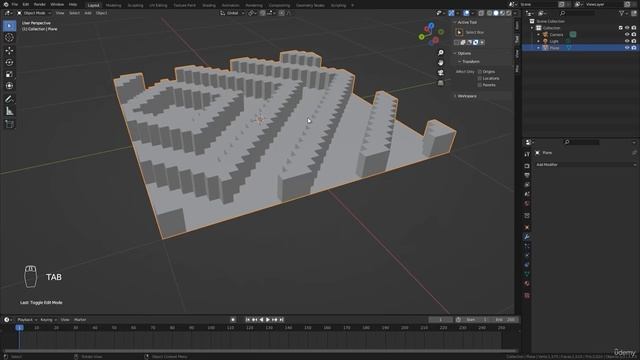The image size is (640, 360).
Task: Open the File menu
Action: pyautogui.click(x=15, y=4)
